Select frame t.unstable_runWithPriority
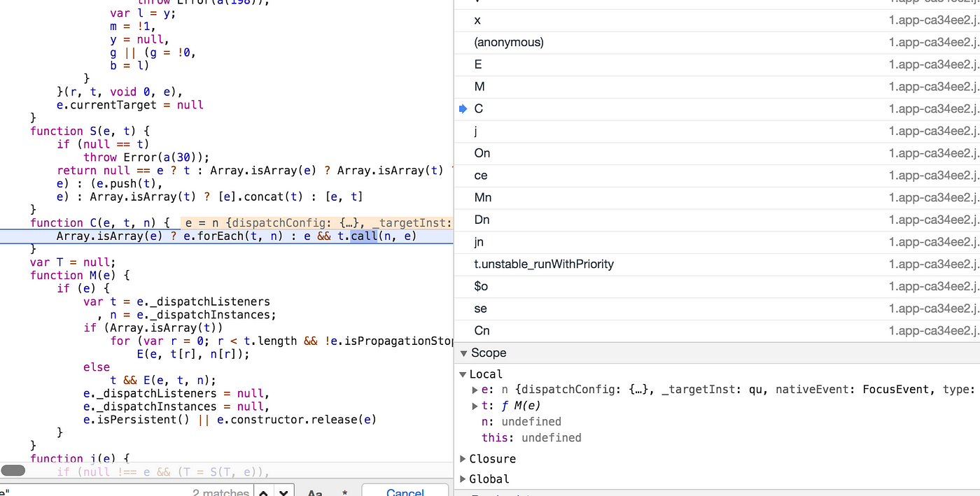 [717, 264]
